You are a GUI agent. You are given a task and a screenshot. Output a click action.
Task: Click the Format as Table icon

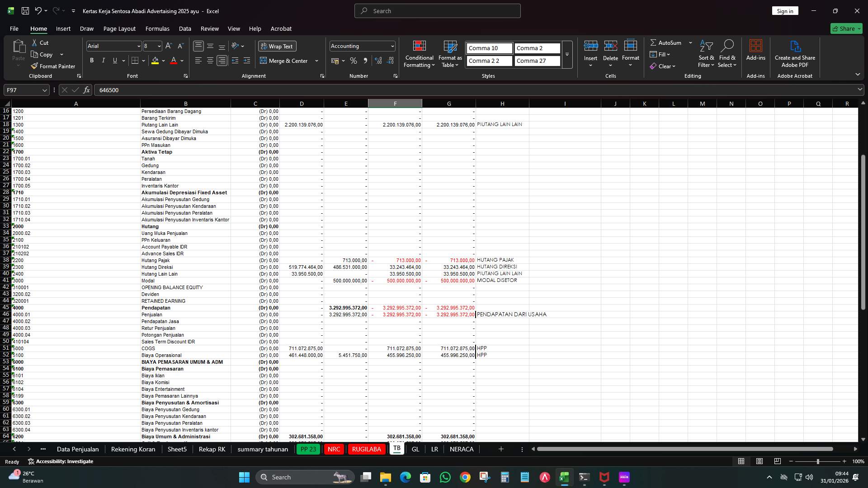coord(450,47)
